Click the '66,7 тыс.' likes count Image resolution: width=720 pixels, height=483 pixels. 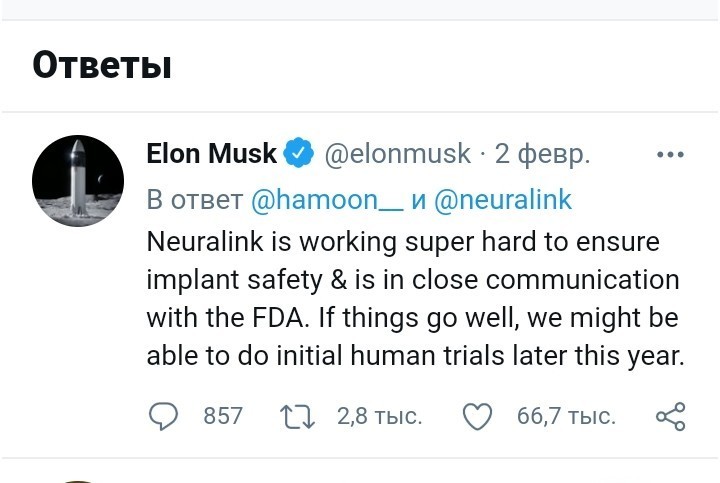[566, 415]
